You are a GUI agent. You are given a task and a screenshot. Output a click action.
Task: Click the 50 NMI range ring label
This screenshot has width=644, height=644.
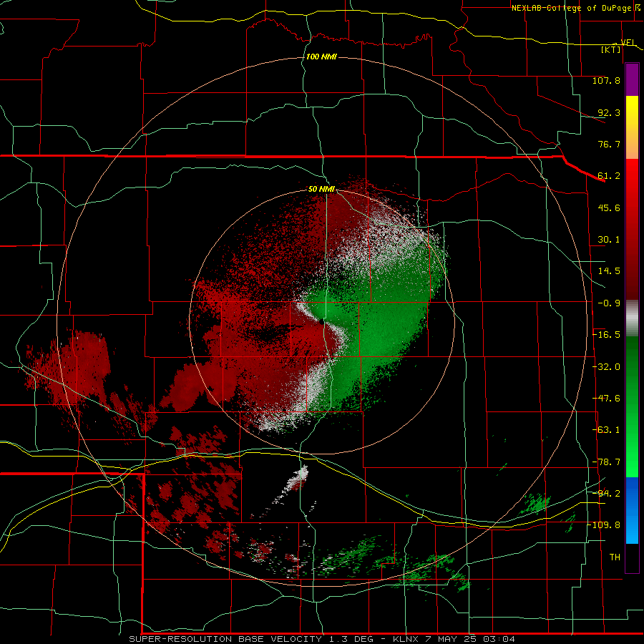321,190
